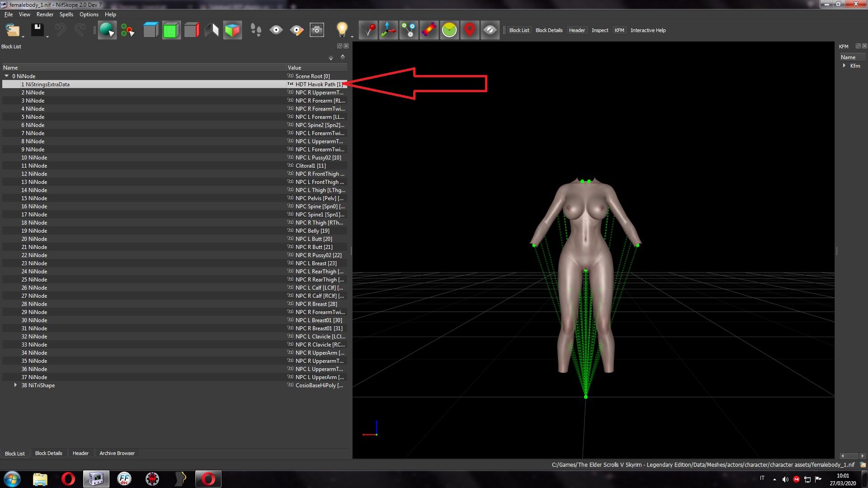Toggle the KFM toolbar button
The width and height of the screenshot is (868, 488).
click(619, 30)
